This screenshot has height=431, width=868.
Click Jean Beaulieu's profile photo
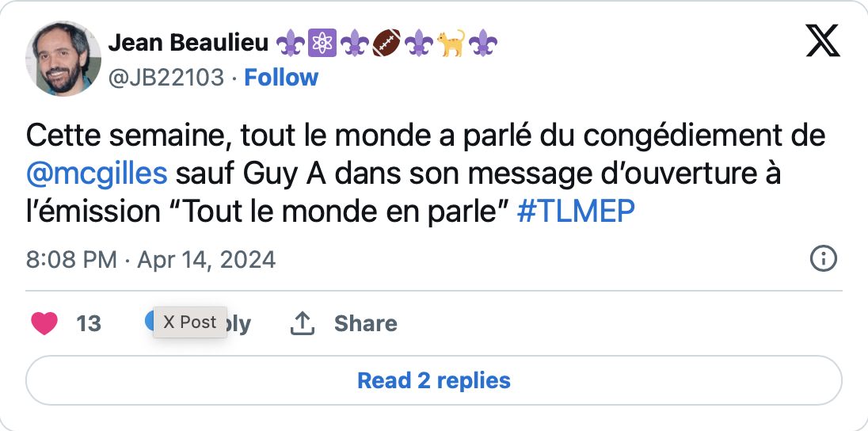coord(67,59)
